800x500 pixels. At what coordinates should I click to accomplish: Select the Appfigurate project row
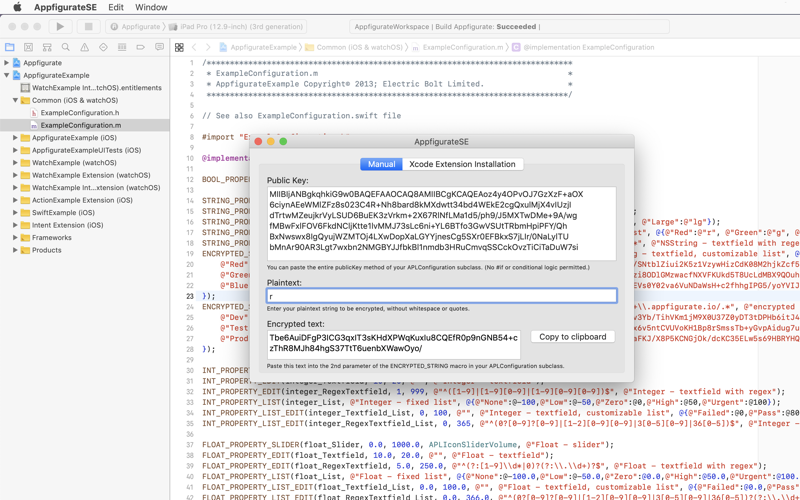pyautogui.click(x=85, y=63)
